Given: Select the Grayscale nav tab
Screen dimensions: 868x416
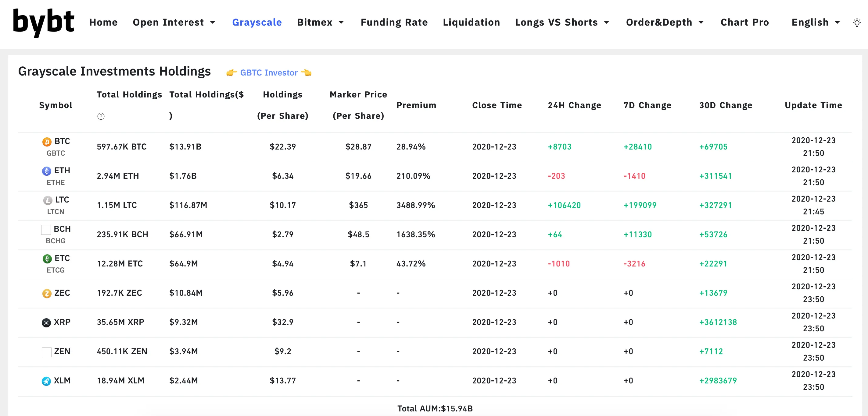Looking at the screenshot, I should point(257,22).
